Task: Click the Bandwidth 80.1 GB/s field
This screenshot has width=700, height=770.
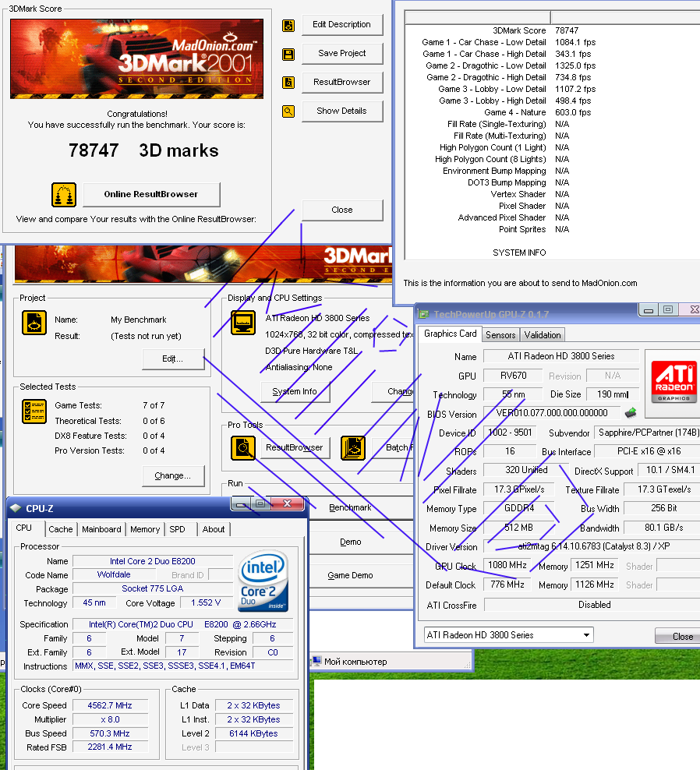Action: tap(662, 528)
